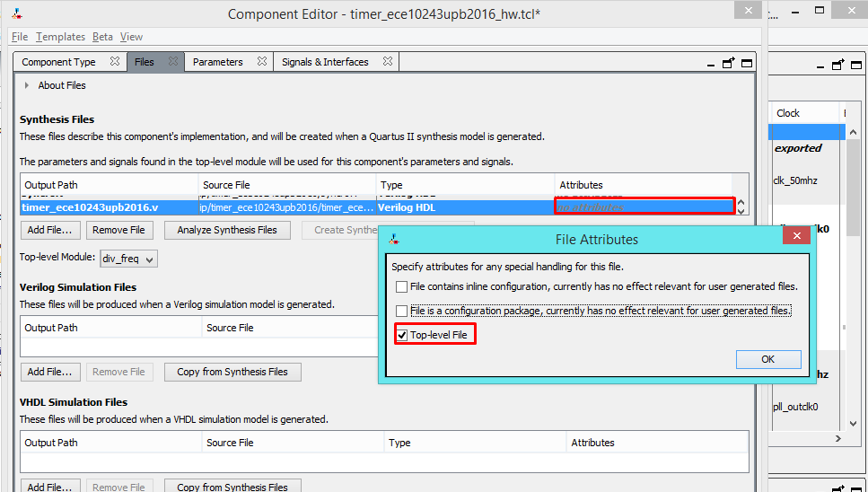Click Add File under Synthesis Files
The image size is (868, 492).
pos(50,230)
